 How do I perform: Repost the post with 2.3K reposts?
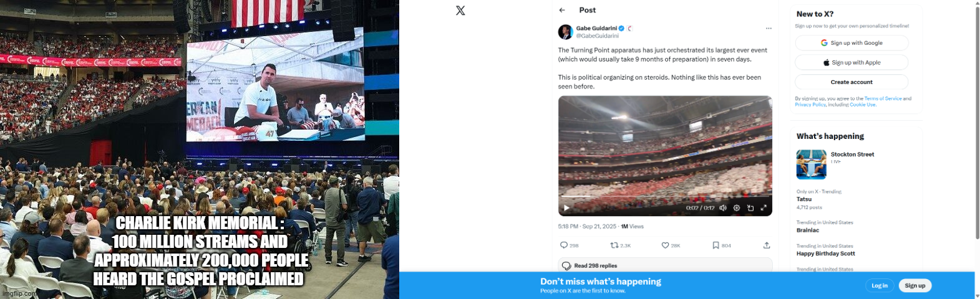pos(614,245)
